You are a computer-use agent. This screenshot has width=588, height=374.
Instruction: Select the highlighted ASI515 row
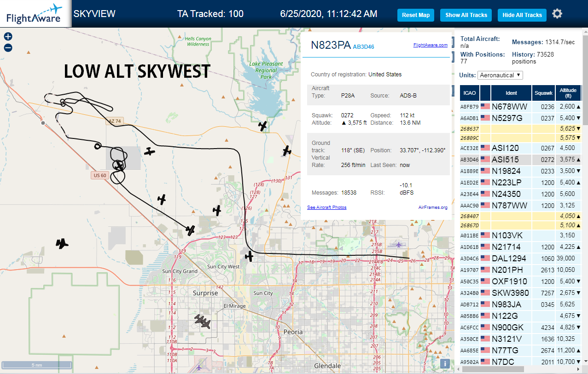[521, 160]
